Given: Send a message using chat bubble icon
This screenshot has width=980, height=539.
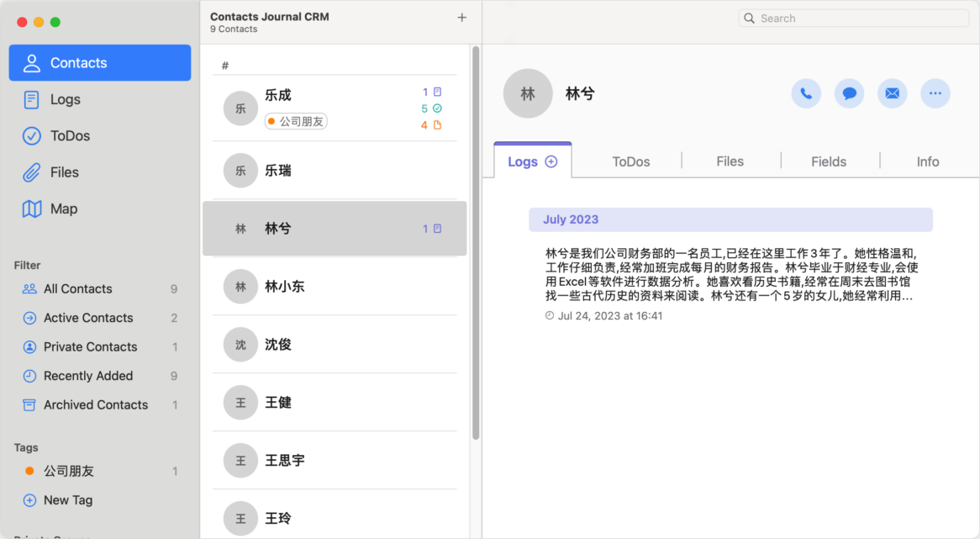Looking at the screenshot, I should coord(850,94).
